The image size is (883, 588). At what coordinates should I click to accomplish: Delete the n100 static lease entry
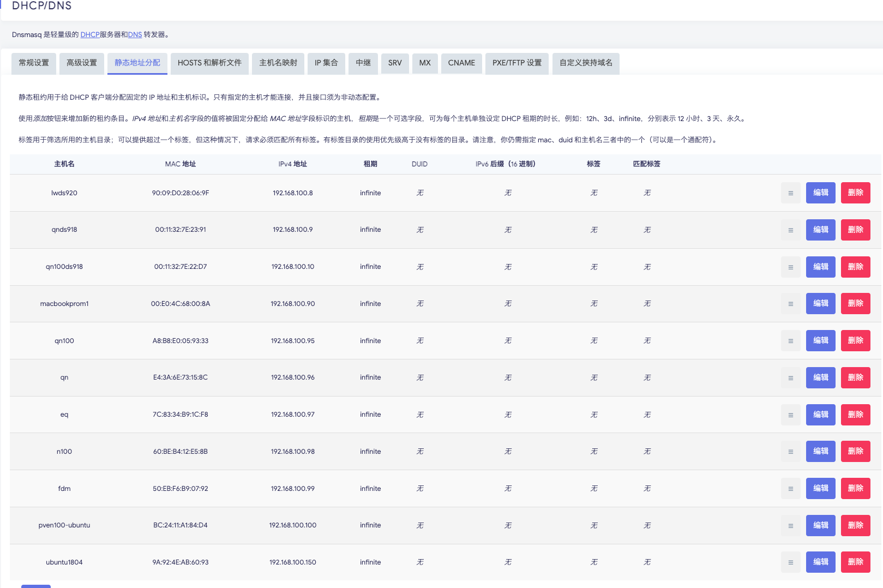[855, 452]
